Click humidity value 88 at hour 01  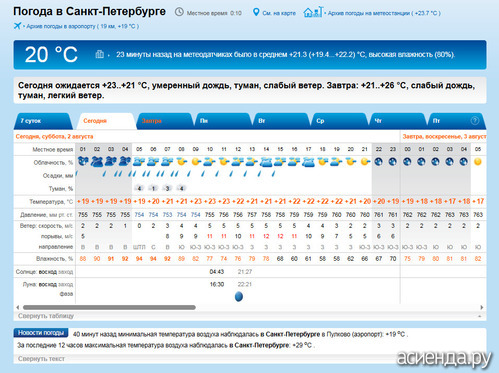click(x=83, y=259)
